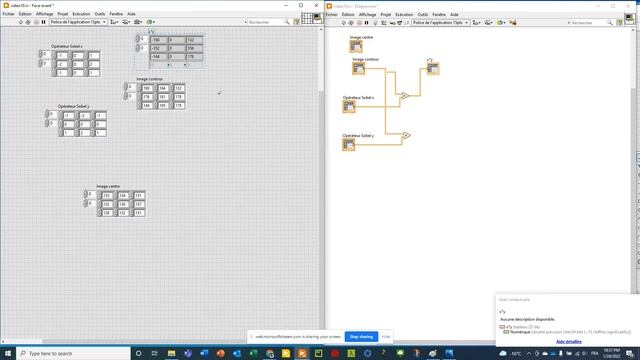
Task: Pause execution in the Diagramme window
Action: pos(367,23)
